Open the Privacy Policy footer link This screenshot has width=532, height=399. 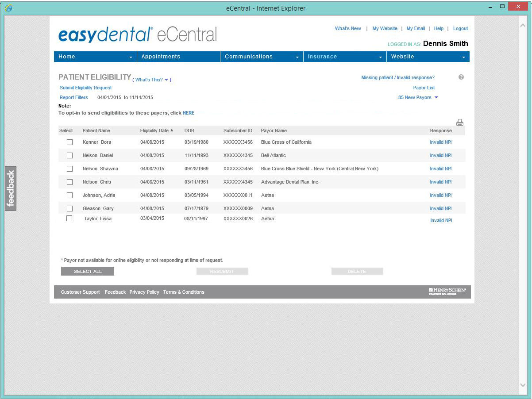(144, 292)
